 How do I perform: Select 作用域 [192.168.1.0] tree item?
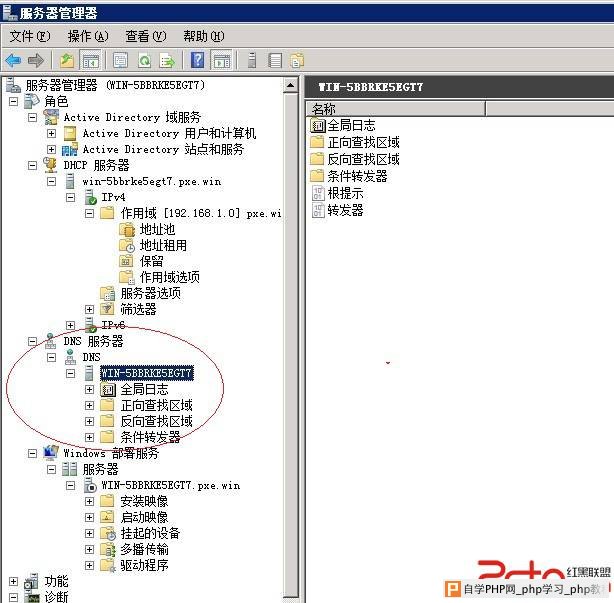(201, 213)
